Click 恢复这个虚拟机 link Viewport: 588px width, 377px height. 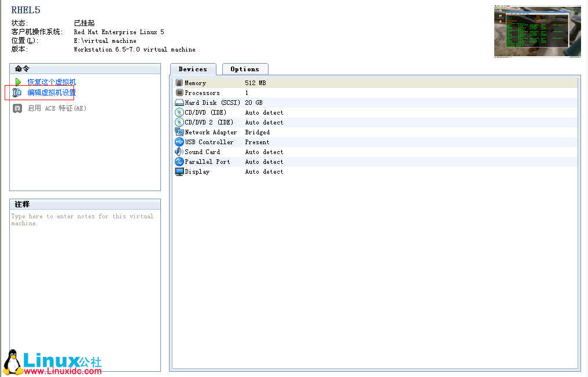52,82
